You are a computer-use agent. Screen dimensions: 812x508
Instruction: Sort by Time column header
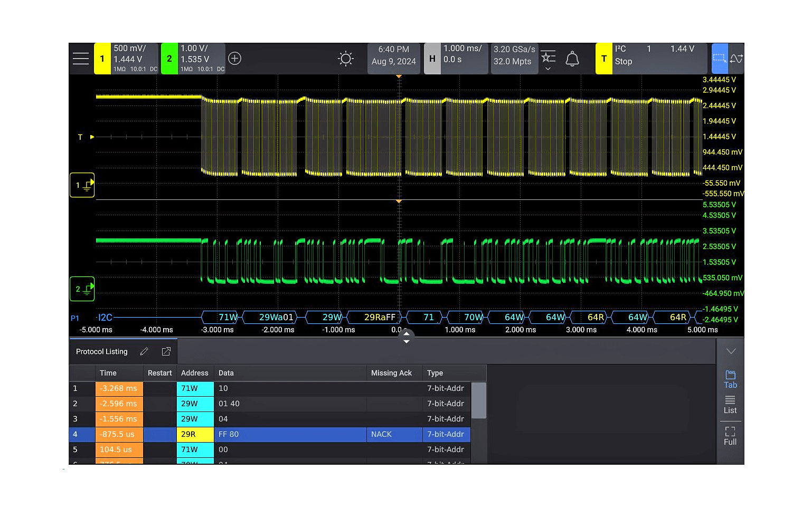pos(119,373)
